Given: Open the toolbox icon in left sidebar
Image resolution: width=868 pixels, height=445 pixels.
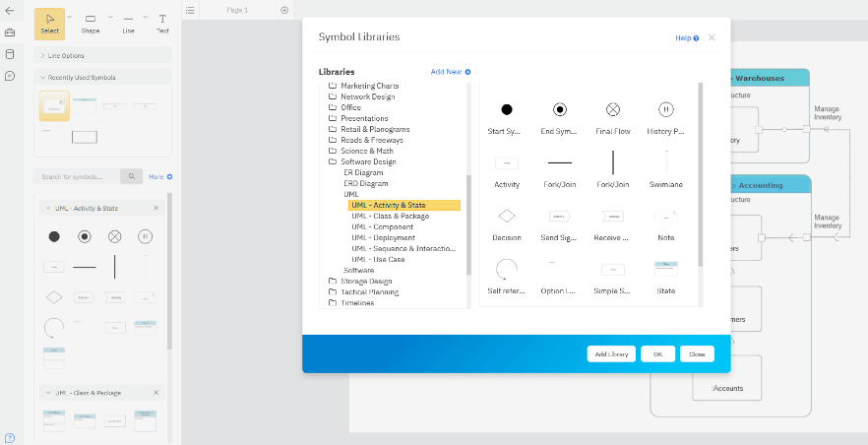Looking at the screenshot, I should 10,32.
